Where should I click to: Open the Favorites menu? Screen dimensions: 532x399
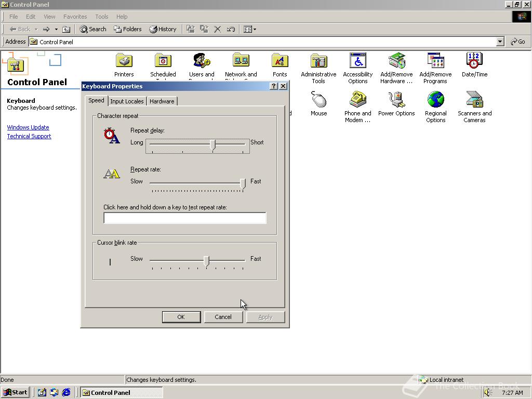[75, 17]
